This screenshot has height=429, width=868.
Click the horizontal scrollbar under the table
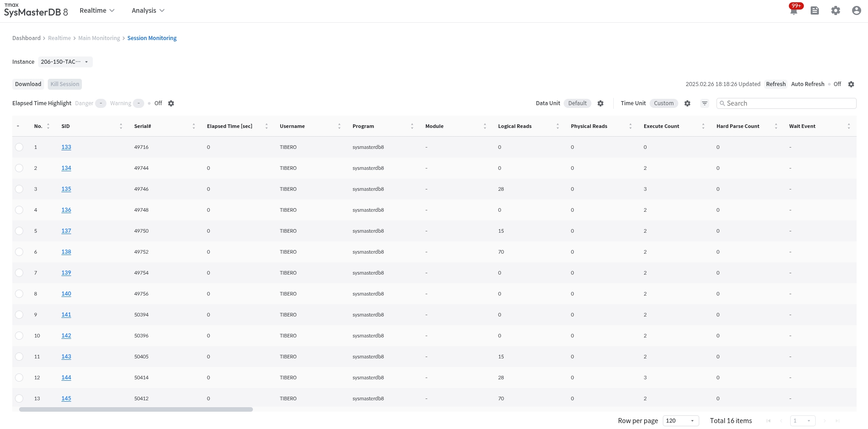click(136, 409)
